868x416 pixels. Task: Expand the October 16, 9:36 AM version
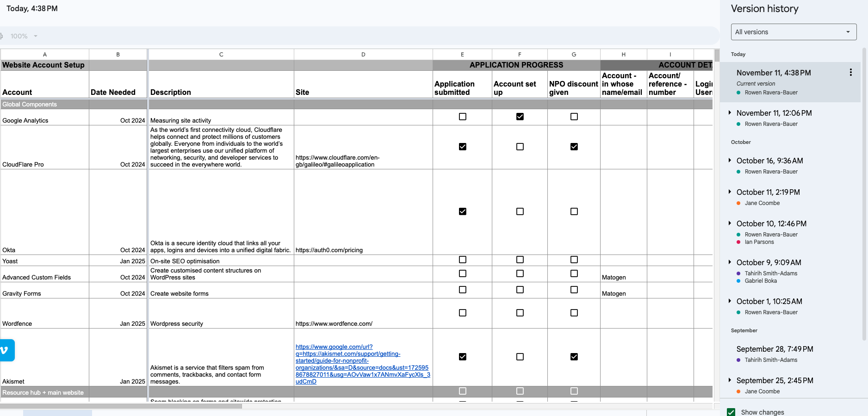730,161
